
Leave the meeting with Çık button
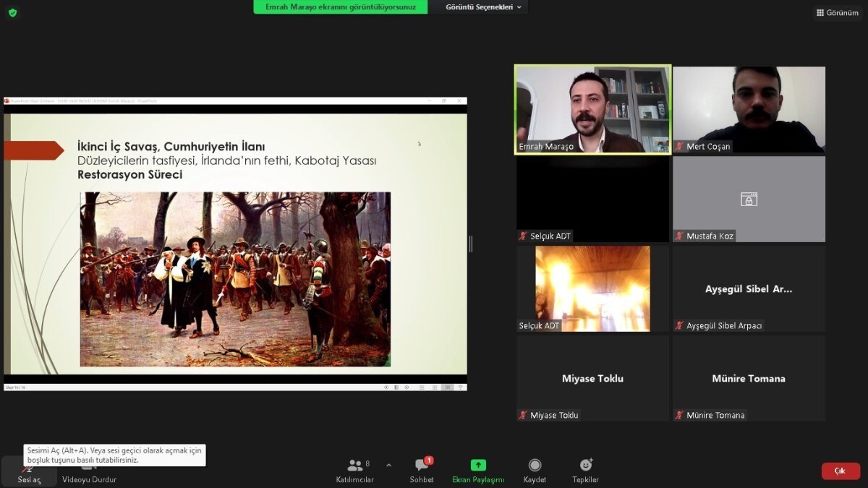[841, 471]
